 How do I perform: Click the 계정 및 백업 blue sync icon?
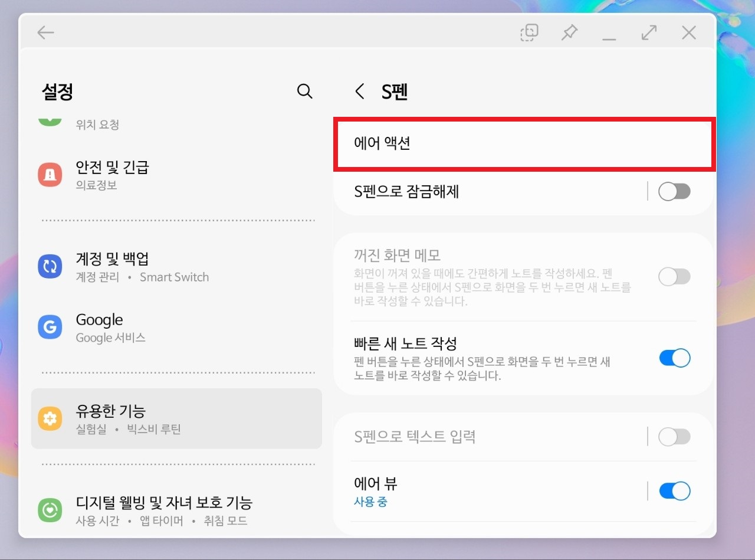pyautogui.click(x=50, y=266)
